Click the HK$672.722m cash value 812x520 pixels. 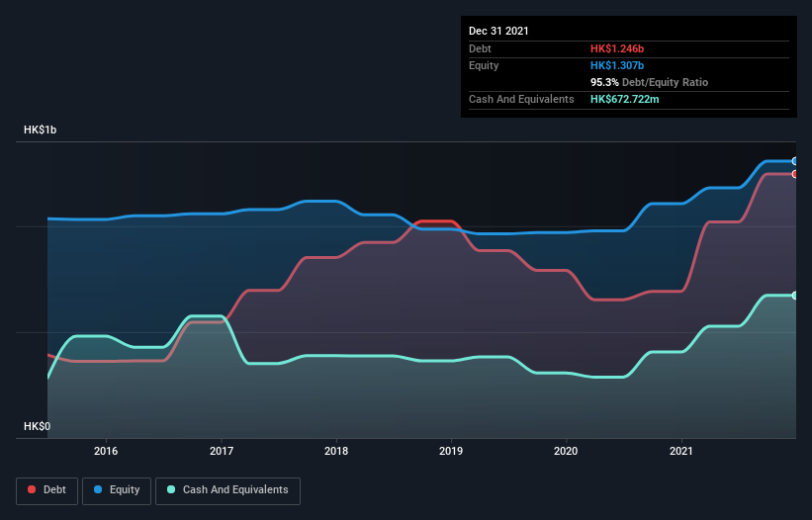click(624, 99)
